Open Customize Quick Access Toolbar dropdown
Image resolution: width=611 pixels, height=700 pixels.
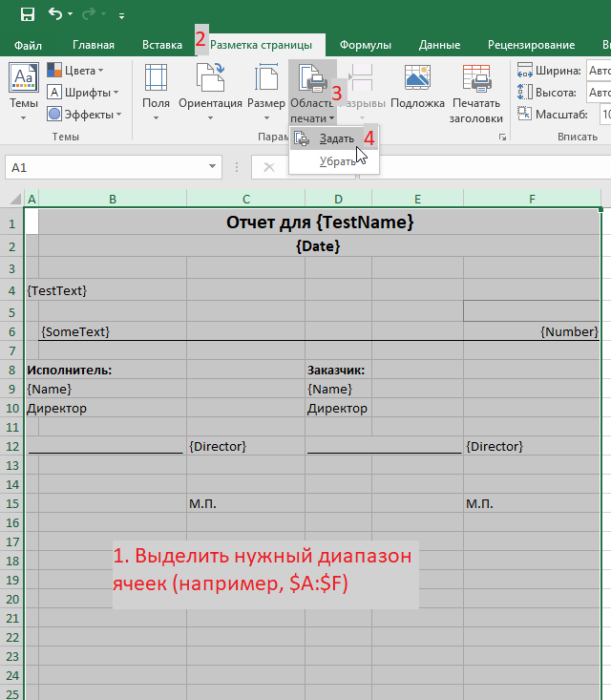[121, 15]
